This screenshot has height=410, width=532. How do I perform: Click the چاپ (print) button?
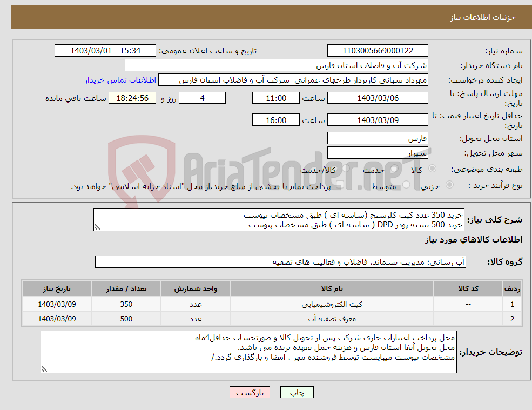[297, 392]
